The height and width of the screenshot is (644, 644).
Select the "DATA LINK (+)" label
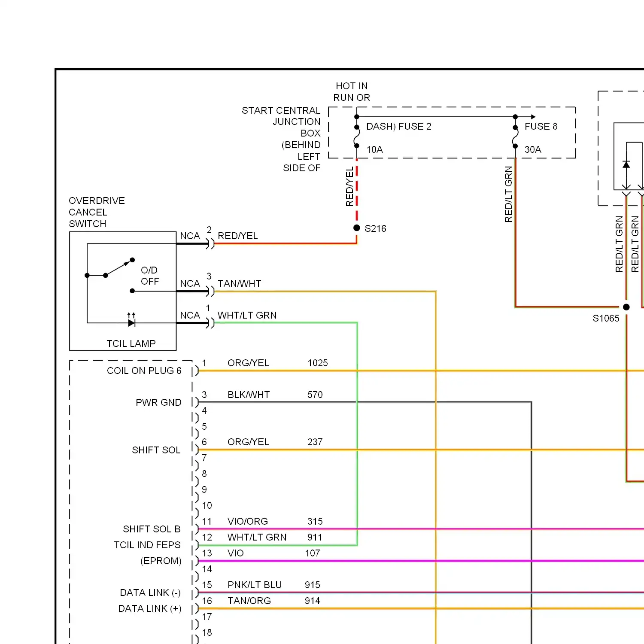pyautogui.click(x=150, y=608)
